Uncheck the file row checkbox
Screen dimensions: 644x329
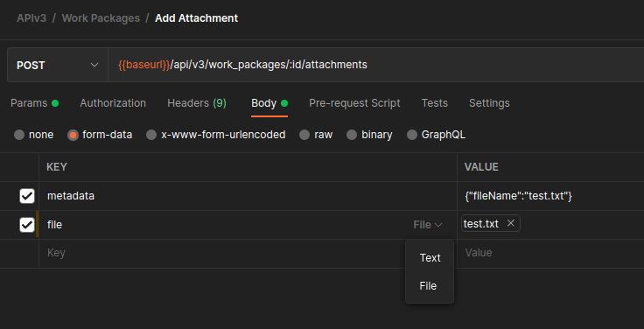[27, 225]
